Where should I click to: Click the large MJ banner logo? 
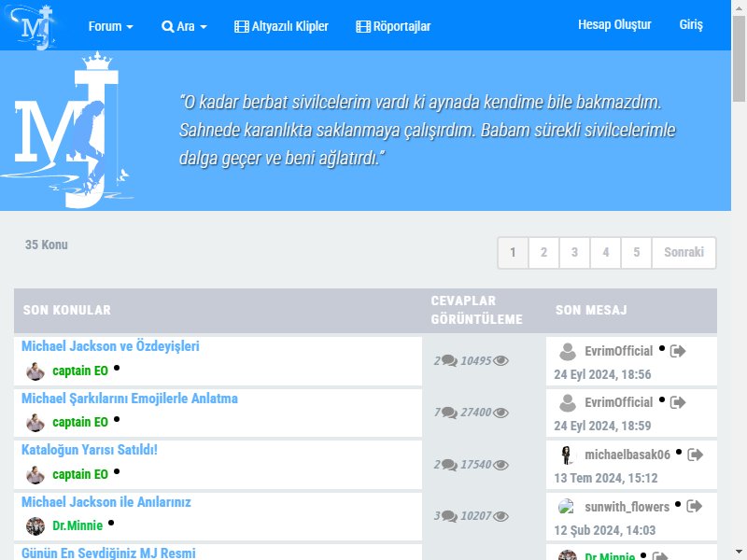pos(66,131)
